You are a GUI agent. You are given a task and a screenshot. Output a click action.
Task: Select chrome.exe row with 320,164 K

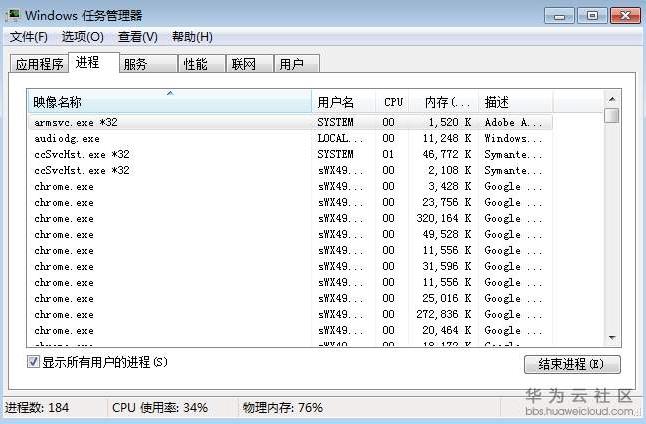coord(290,218)
